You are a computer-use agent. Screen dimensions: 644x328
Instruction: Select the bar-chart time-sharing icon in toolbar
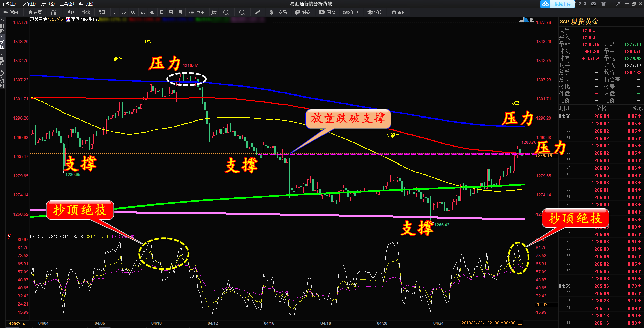pyautogui.click(x=54, y=12)
